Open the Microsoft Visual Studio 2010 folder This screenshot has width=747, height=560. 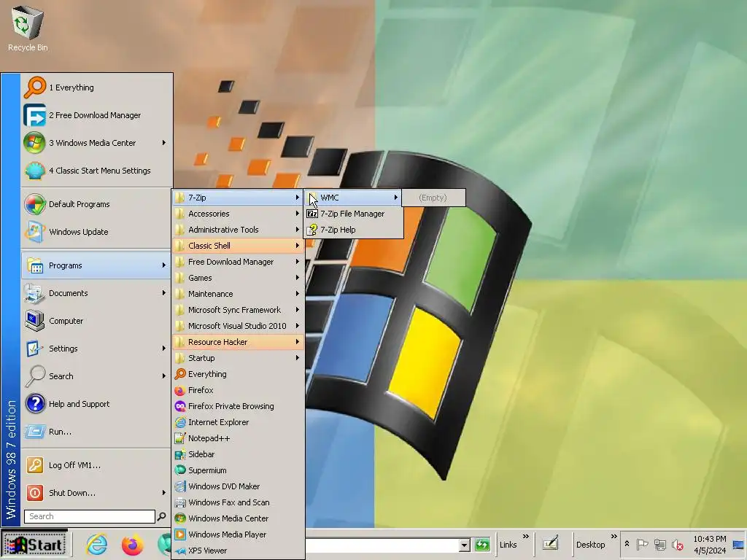239,326
